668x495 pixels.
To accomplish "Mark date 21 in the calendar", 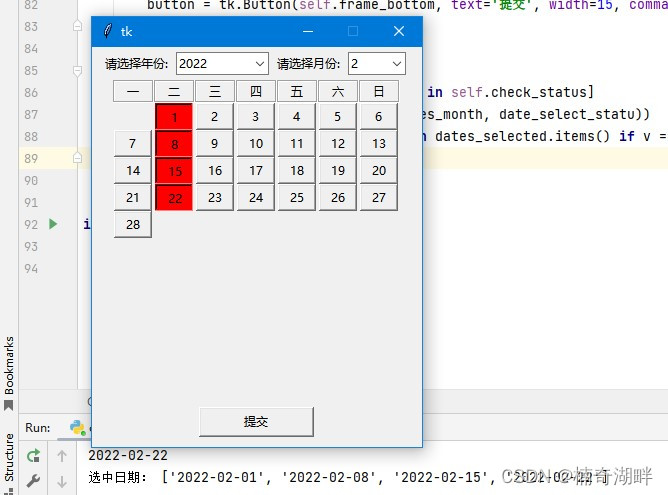I will point(133,198).
